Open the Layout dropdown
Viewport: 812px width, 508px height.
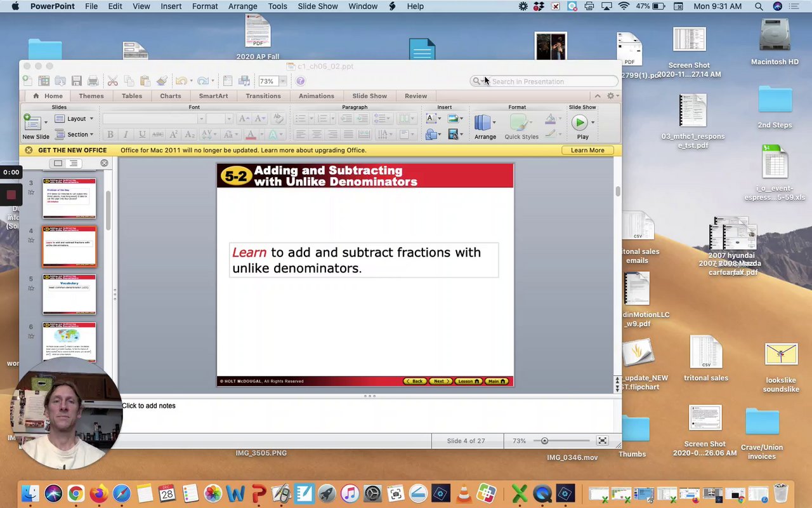click(75, 119)
